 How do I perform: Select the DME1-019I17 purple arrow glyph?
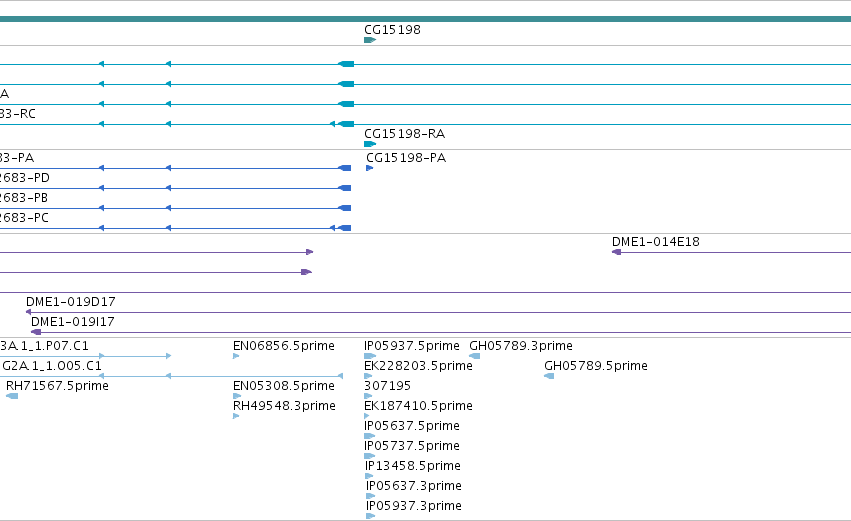click(36, 332)
